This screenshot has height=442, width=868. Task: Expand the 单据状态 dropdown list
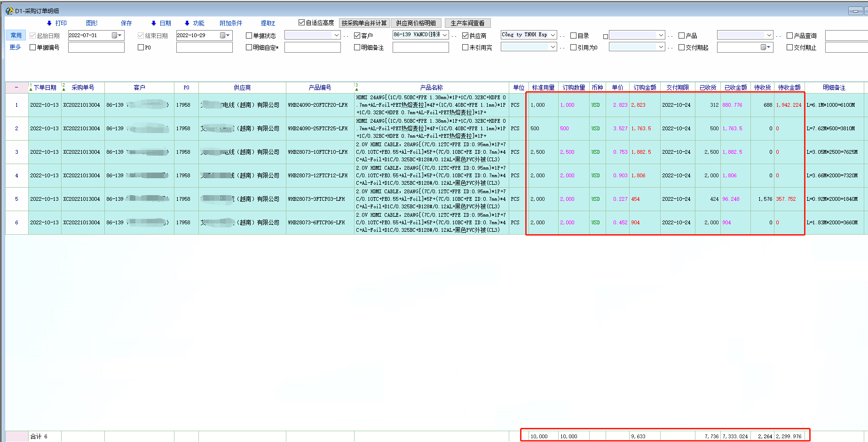(x=336, y=35)
